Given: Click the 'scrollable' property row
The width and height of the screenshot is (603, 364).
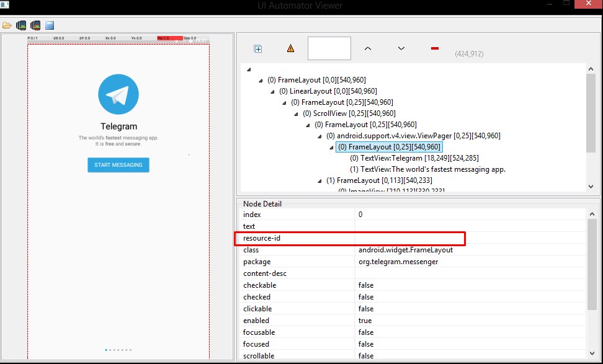Looking at the screenshot, I should click(x=413, y=355).
